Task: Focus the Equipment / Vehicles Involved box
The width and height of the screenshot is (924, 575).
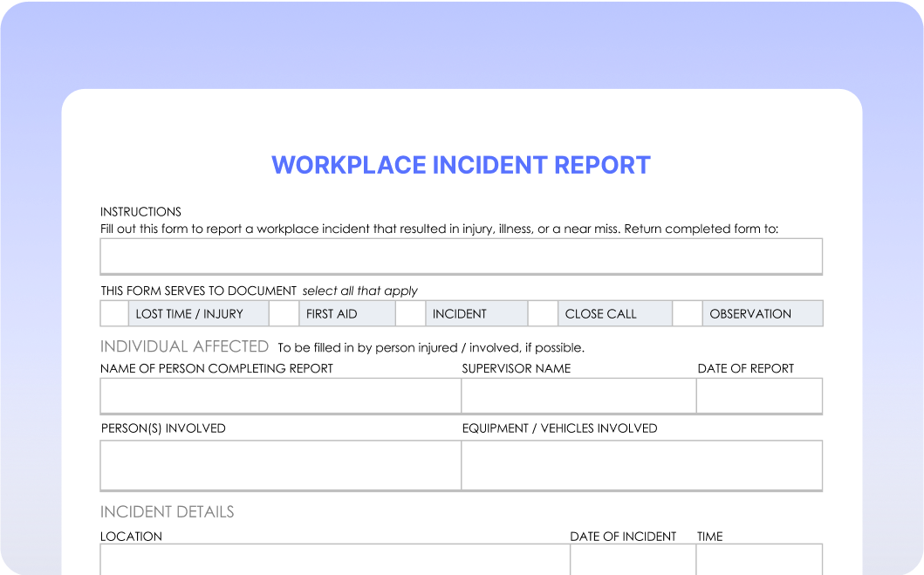Action: tap(641, 465)
